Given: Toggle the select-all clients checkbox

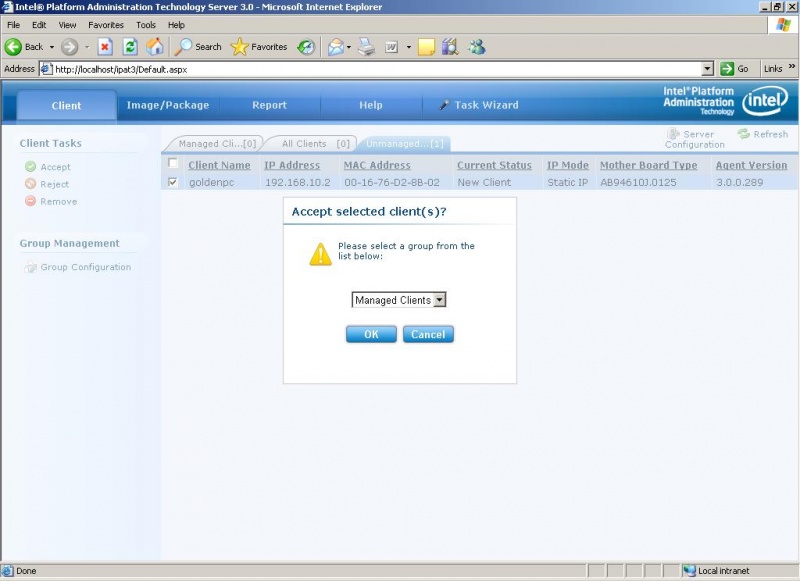Looking at the screenshot, I should pos(175,165).
